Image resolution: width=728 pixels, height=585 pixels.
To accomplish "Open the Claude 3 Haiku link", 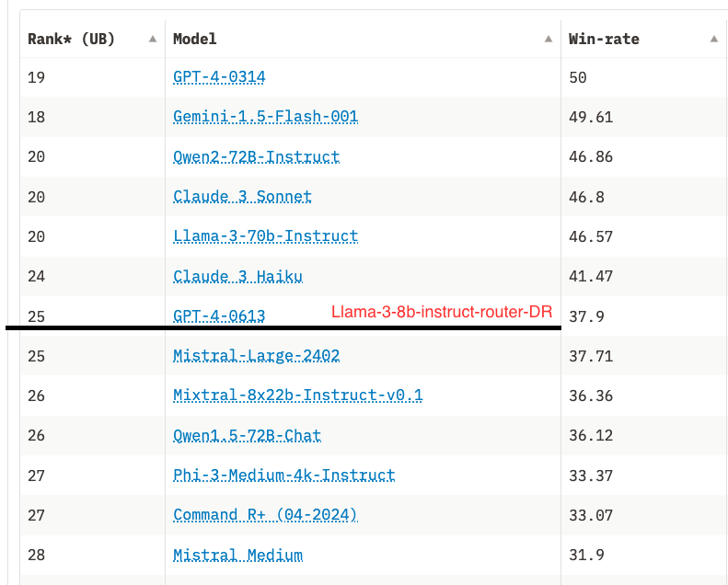I will [237, 276].
